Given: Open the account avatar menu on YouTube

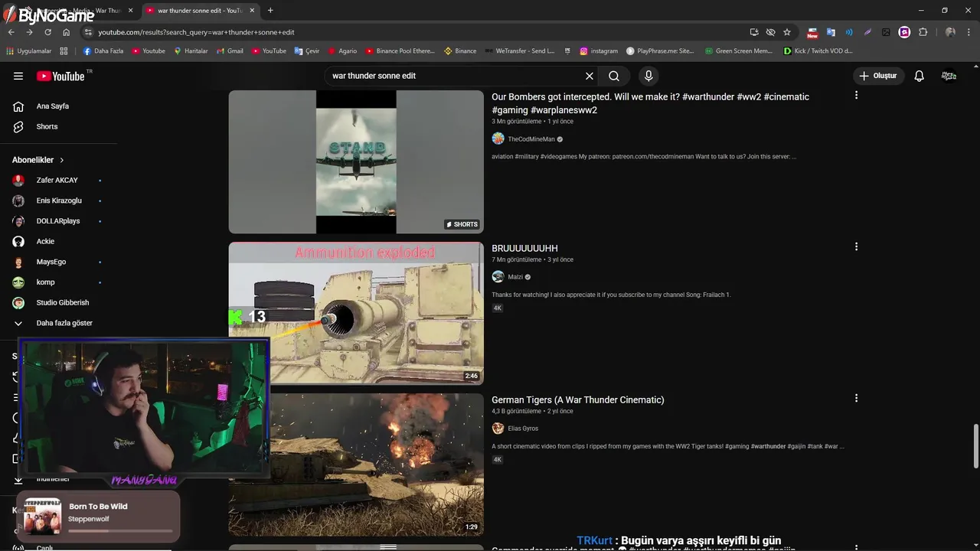Looking at the screenshot, I should [949, 76].
